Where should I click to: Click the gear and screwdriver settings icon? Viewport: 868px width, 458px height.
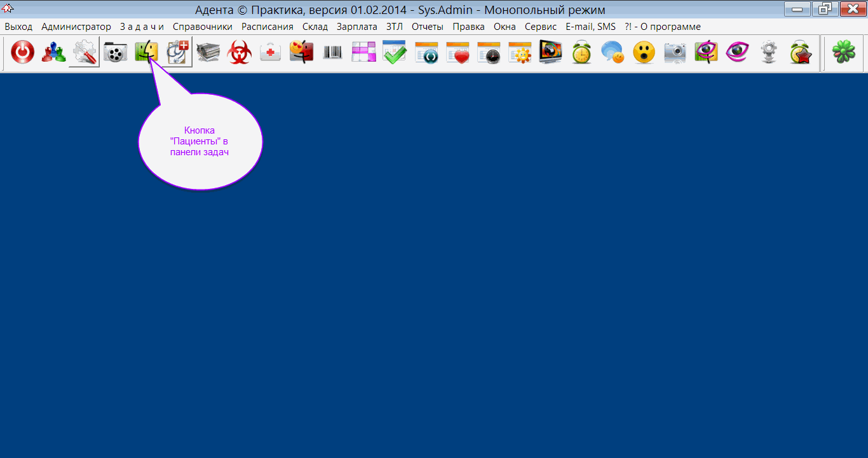coord(84,53)
